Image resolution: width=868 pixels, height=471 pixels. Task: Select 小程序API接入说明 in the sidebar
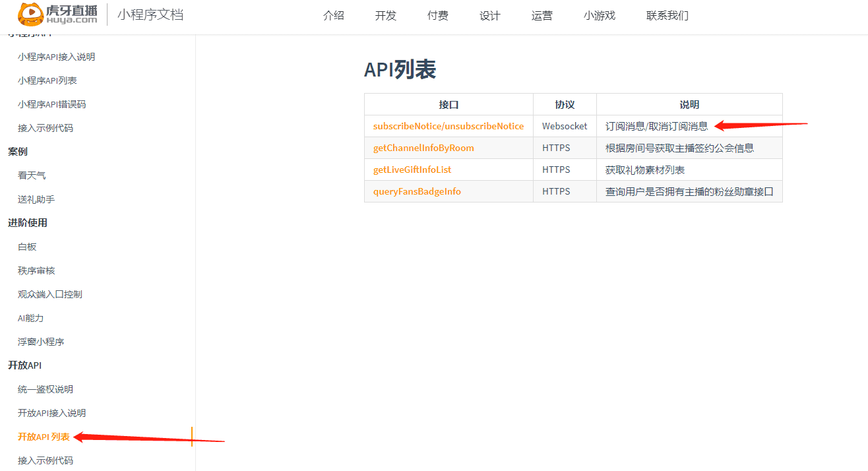point(57,57)
